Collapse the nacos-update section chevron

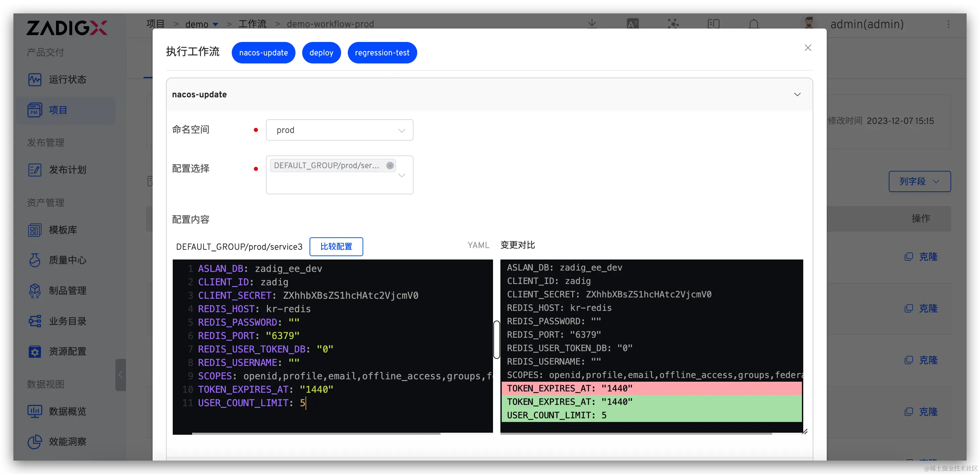[798, 94]
